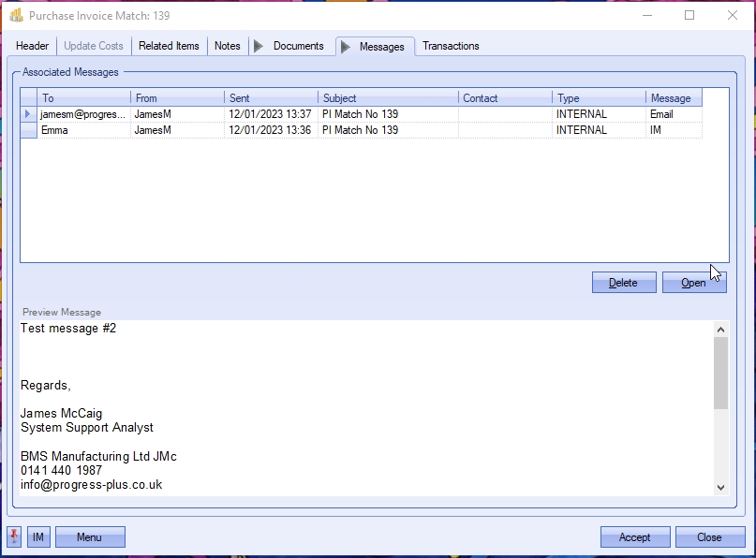Viewport: 756px width, 558px height.
Task: Go to the Notes tab
Action: [228, 46]
